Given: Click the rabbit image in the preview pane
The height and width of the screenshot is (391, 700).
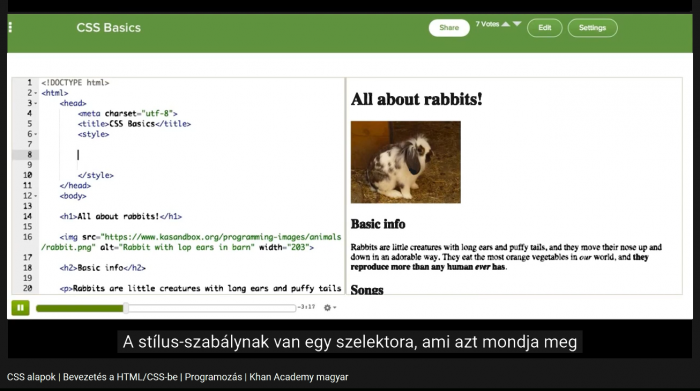Looking at the screenshot, I should (405, 162).
